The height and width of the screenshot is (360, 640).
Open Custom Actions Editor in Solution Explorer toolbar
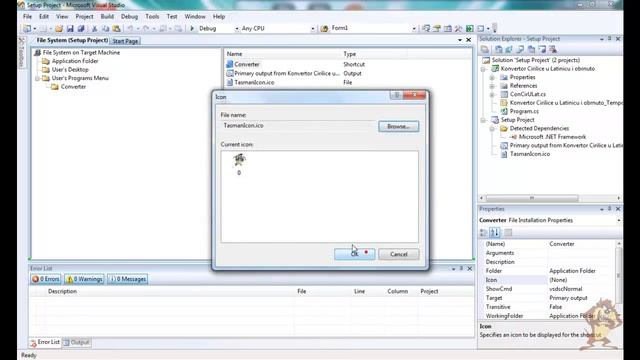point(542,49)
